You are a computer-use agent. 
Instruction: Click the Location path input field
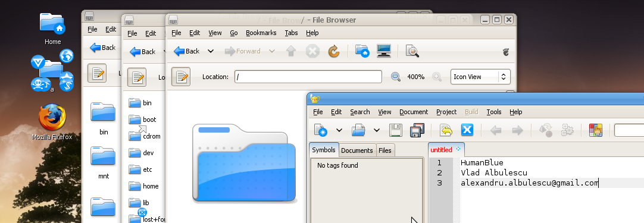pos(308,77)
